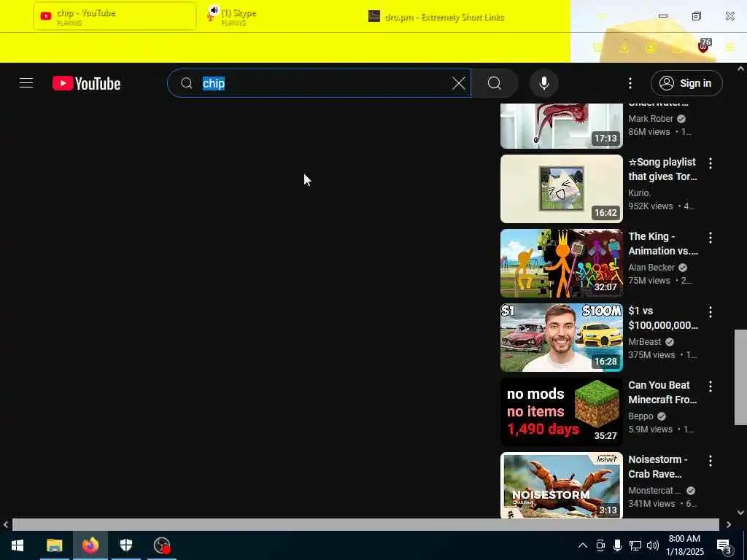Open the Firefox application menu
This screenshot has width=747, height=560.
(729, 47)
